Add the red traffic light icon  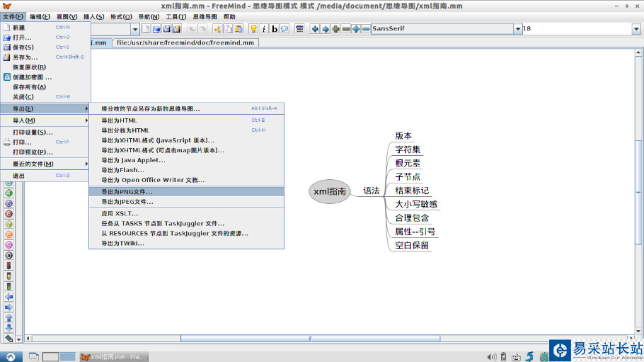[8, 266]
